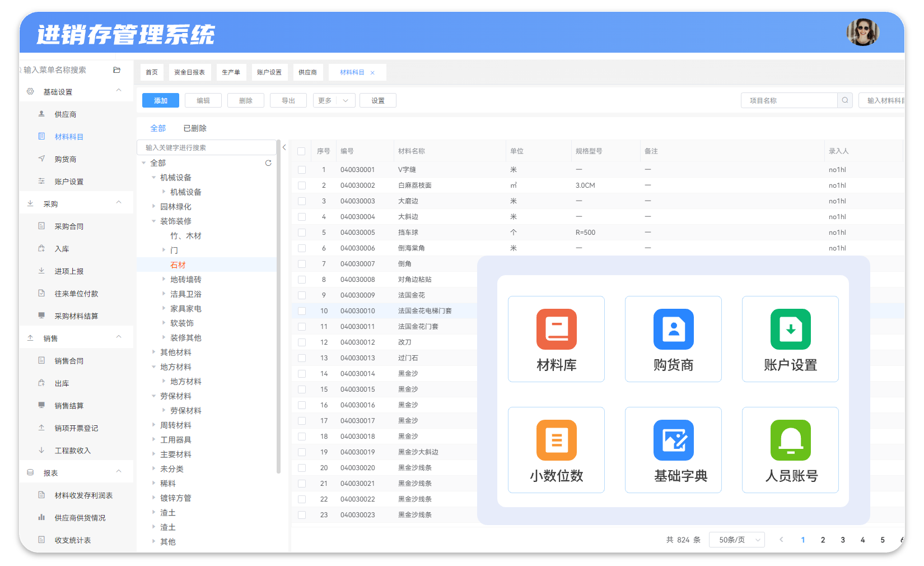The width and height of the screenshot is (924, 566).
Task: Switch to the 资金日报表 tab
Action: point(189,72)
